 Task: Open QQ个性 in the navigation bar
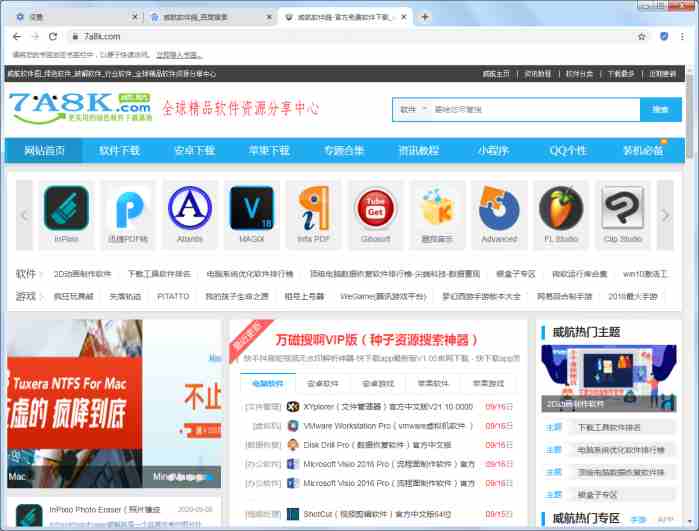568,150
